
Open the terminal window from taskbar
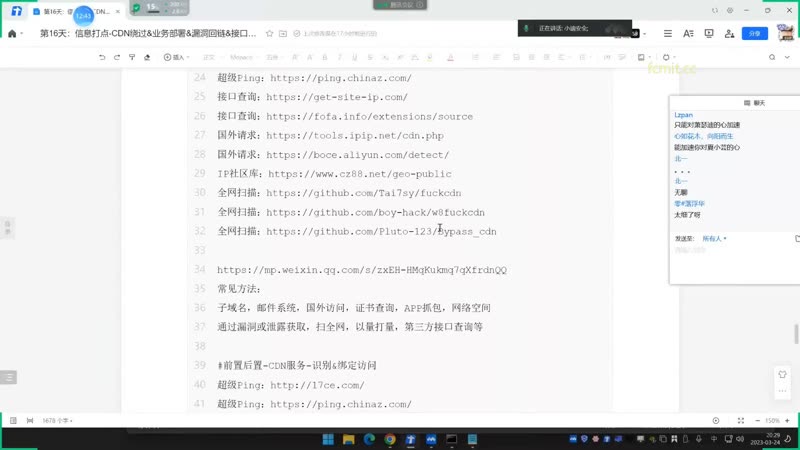pos(452,439)
